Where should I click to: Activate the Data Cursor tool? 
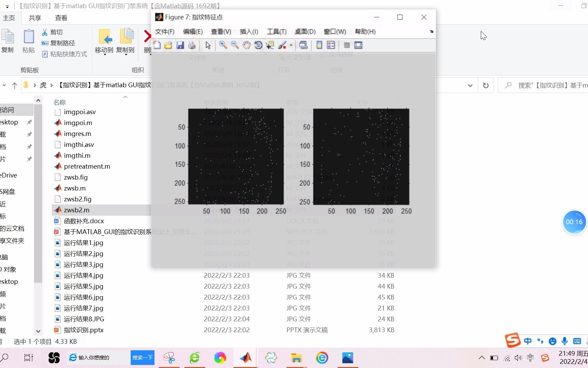269,45
